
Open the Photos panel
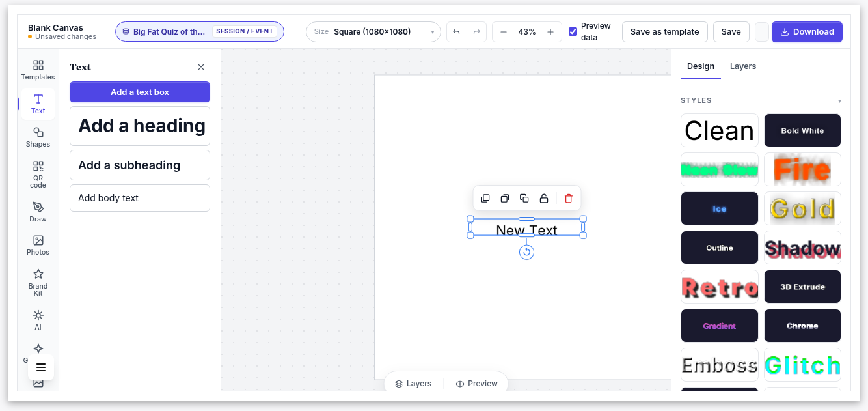(x=38, y=246)
